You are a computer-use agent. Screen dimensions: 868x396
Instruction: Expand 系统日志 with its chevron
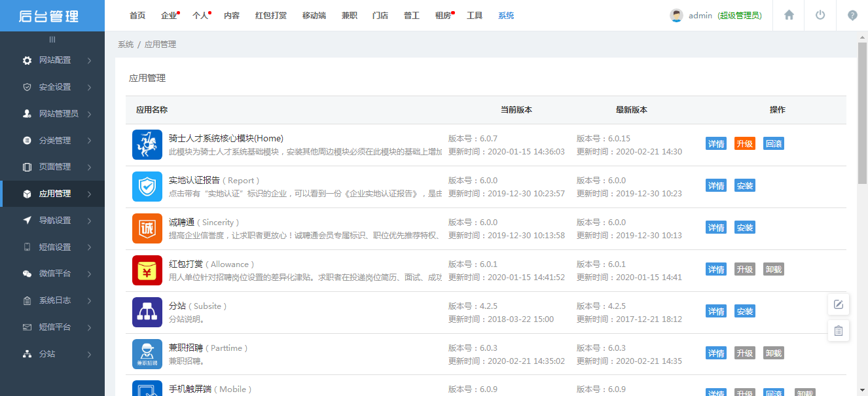[x=89, y=300]
